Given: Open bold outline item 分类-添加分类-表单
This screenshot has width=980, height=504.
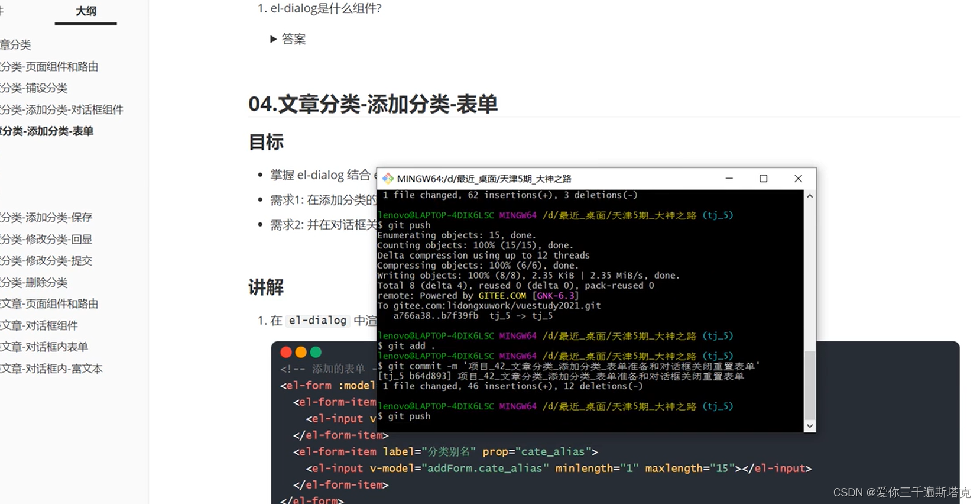Looking at the screenshot, I should coord(47,131).
